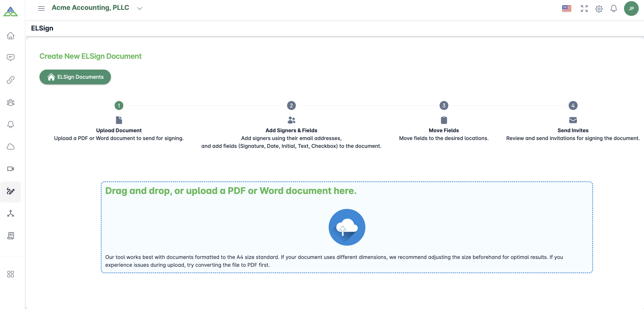644x309 pixels.
Task: Open the link chain sidebar icon
Action: (x=11, y=80)
